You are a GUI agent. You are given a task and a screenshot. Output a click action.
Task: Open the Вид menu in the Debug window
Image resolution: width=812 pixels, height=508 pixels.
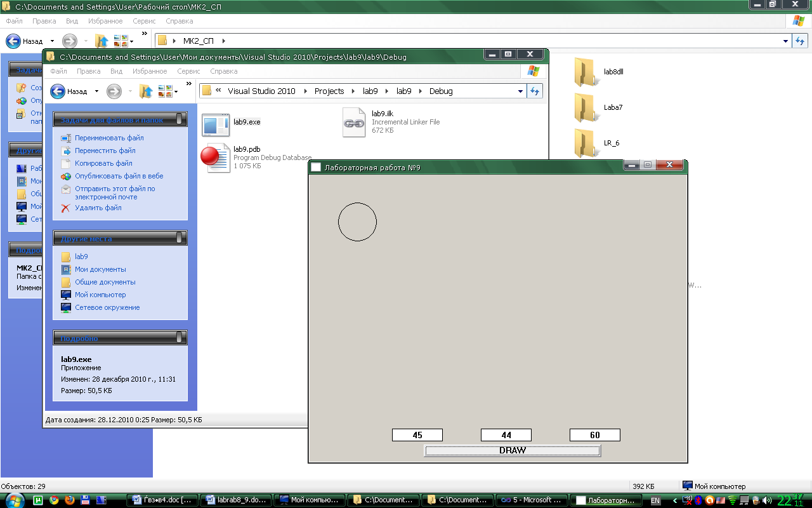click(116, 72)
